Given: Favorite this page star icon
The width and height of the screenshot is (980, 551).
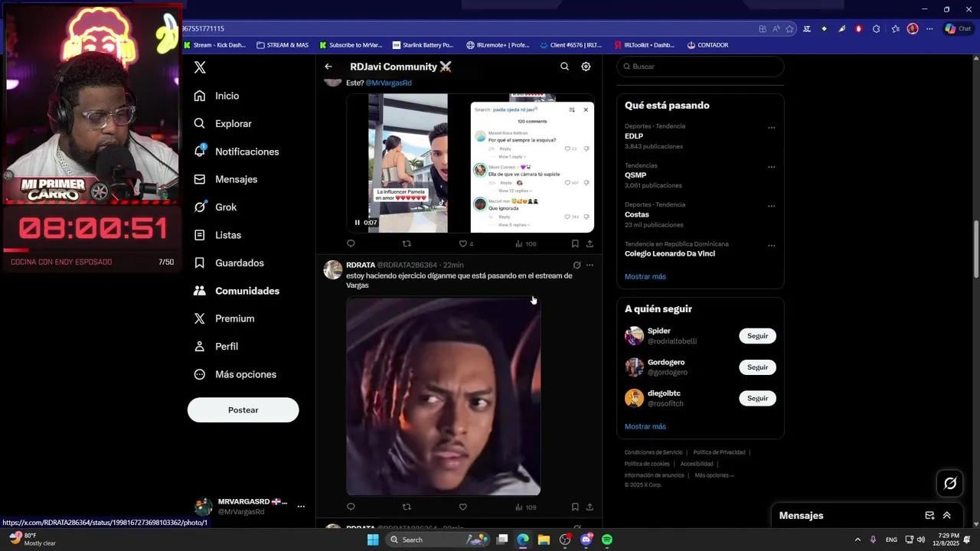Looking at the screenshot, I should pyautogui.click(x=789, y=28).
